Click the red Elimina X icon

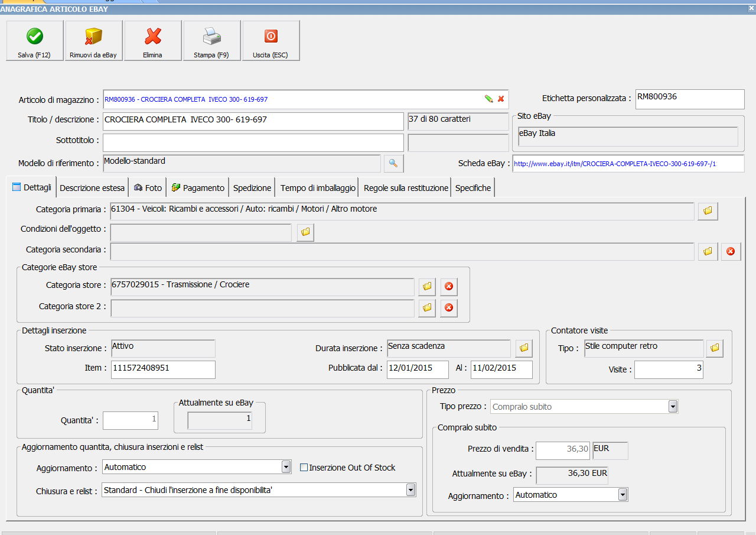tap(153, 37)
